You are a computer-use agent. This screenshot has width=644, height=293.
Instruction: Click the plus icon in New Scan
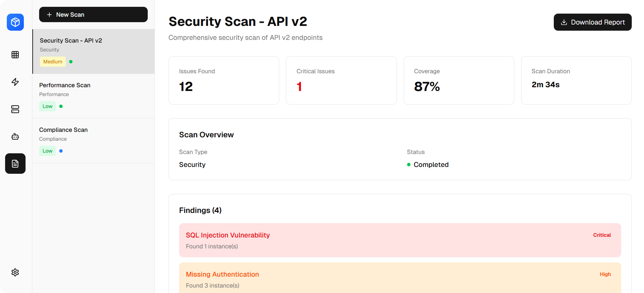(49, 15)
